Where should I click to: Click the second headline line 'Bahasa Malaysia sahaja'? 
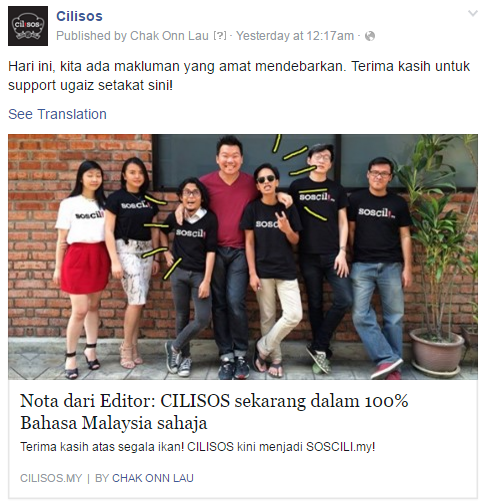tap(114, 423)
